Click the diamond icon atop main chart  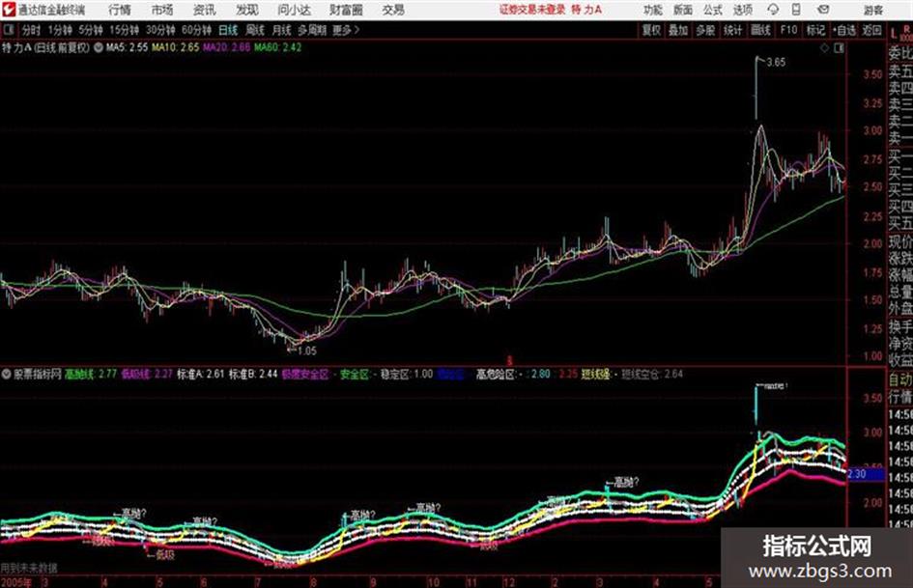click(x=824, y=48)
